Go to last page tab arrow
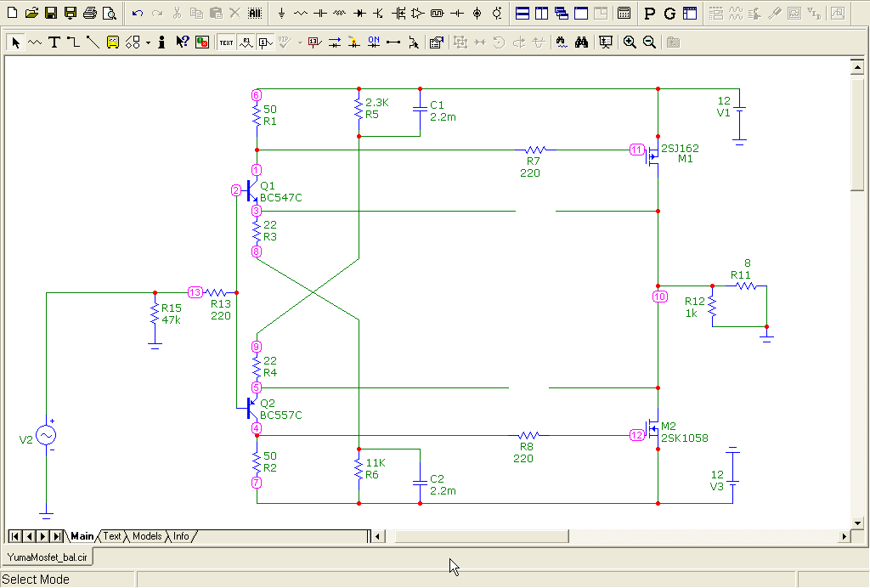Image resolution: width=870 pixels, height=588 pixels. click(57, 536)
